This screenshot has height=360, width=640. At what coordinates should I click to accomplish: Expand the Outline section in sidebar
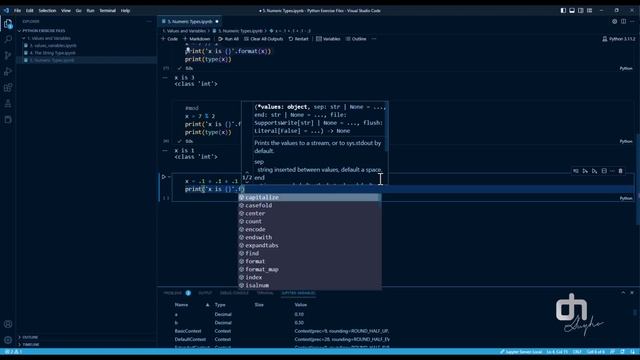click(30, 337)
